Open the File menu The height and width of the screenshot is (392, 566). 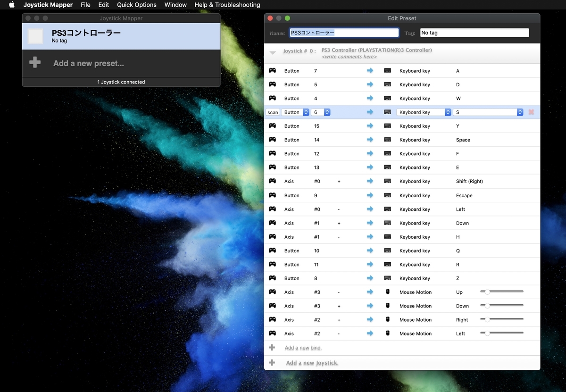[x=85, y=5]
